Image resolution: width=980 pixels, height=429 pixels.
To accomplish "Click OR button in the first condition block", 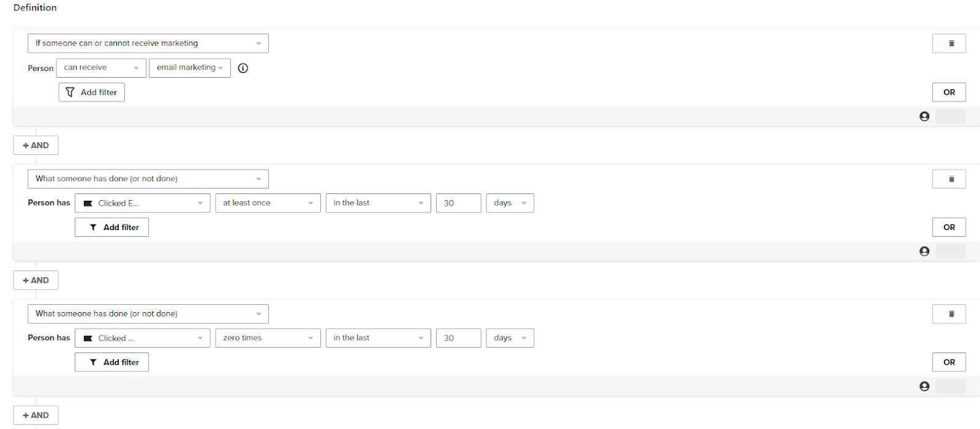I will (x=949, y=92).
